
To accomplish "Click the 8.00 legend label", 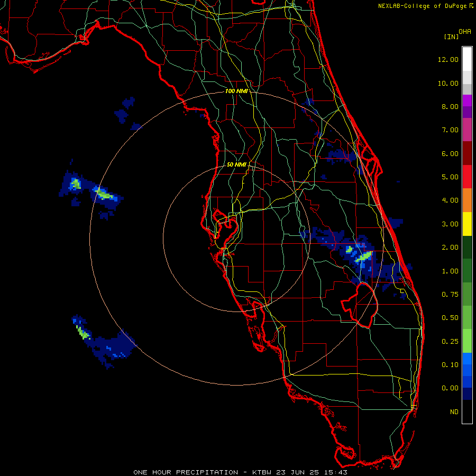I will tap(450, 106).
